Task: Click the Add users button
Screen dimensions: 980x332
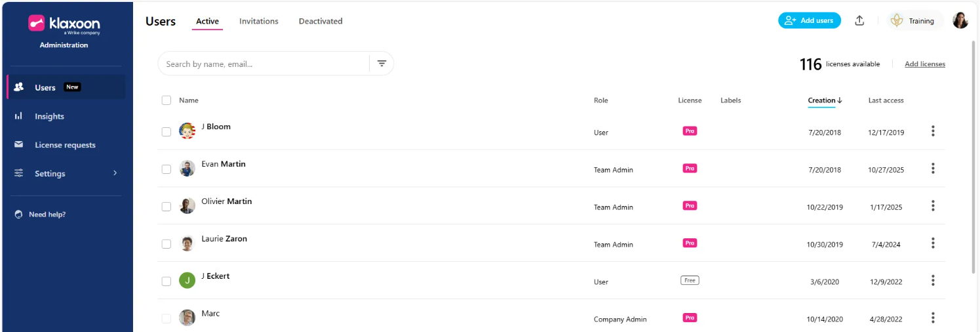Action: (x=809, y=21)
